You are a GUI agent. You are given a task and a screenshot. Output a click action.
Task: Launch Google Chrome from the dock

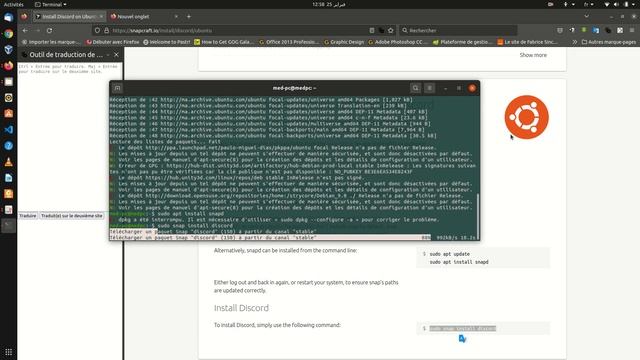point(9,33)
